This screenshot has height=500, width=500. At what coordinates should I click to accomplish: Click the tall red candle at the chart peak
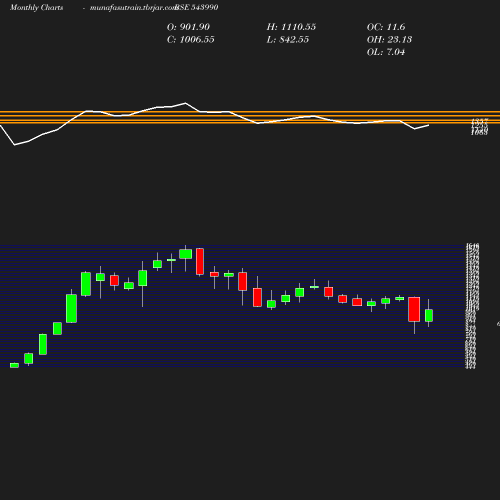click(200, 262)
